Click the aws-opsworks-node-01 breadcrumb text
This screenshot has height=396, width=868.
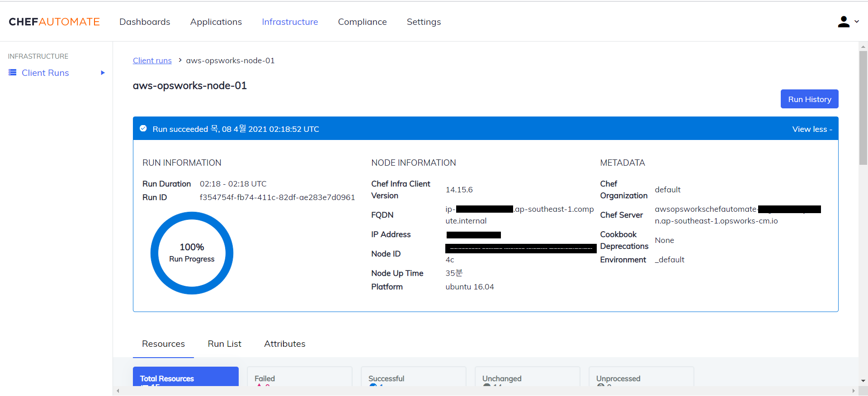tap(230, 61)
